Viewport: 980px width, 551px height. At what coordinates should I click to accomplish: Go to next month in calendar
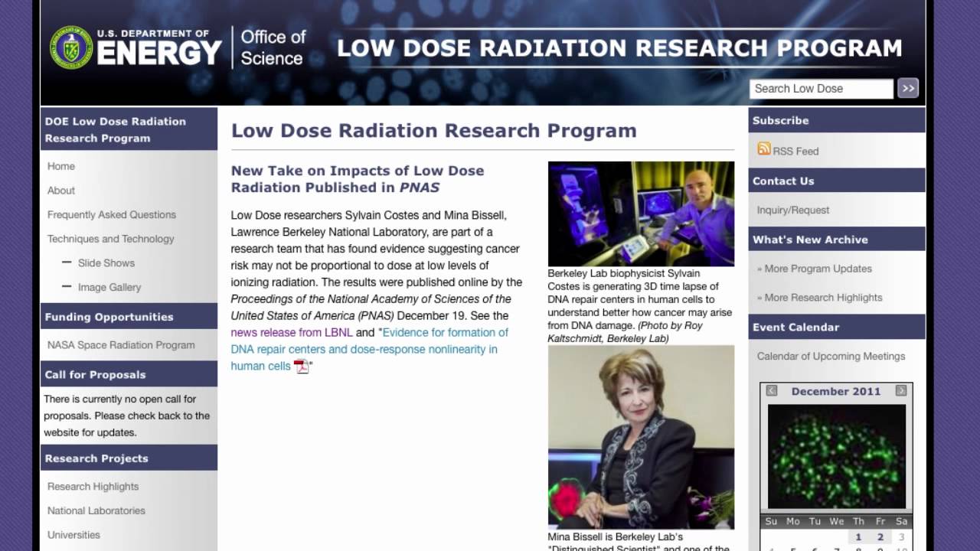point(901,391)
